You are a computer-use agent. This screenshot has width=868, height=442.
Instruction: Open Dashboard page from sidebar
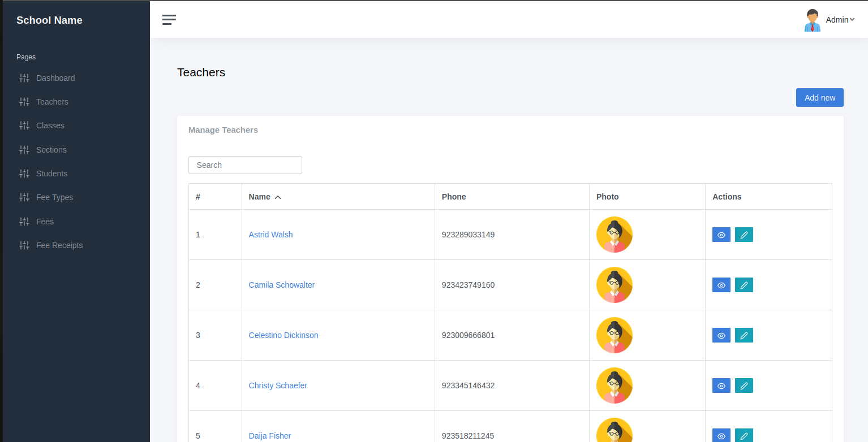pyautogui.click(x=55, y=78)
